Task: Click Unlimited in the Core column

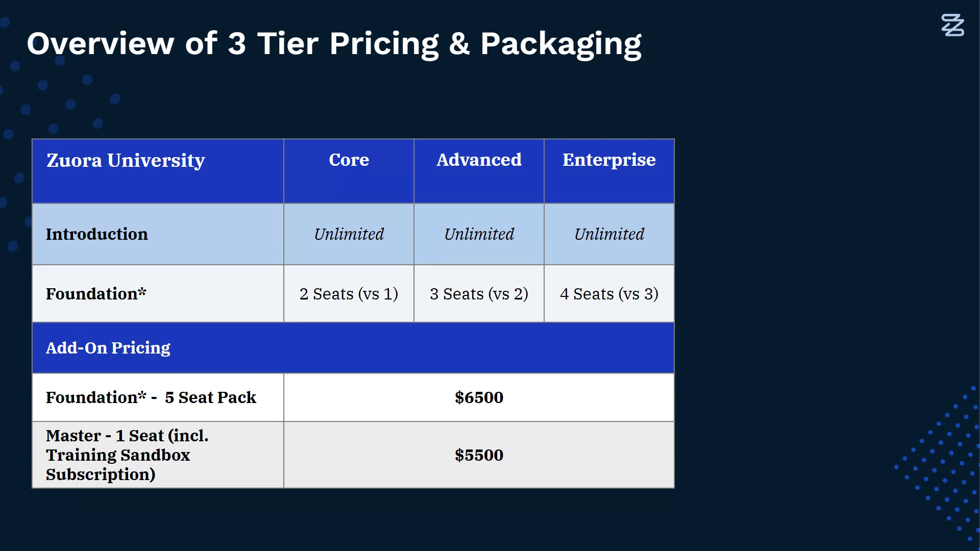Action: (349, 234)
